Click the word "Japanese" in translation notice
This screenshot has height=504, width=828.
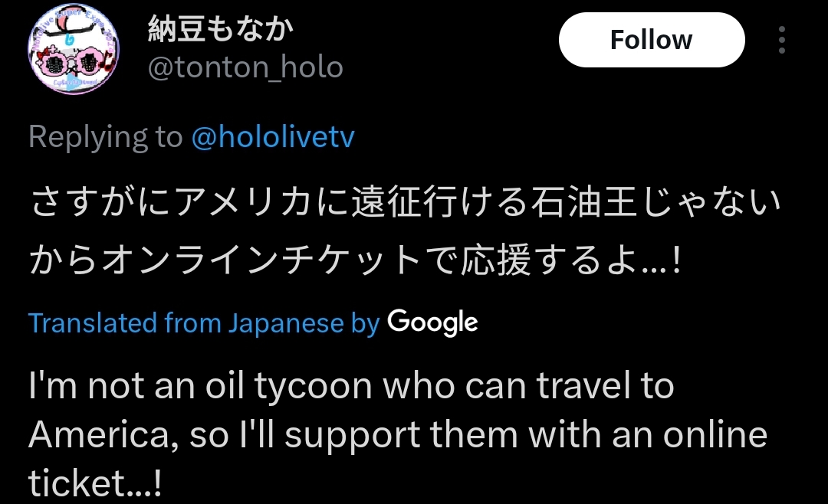pyautogui.click(x=286, y=322)
